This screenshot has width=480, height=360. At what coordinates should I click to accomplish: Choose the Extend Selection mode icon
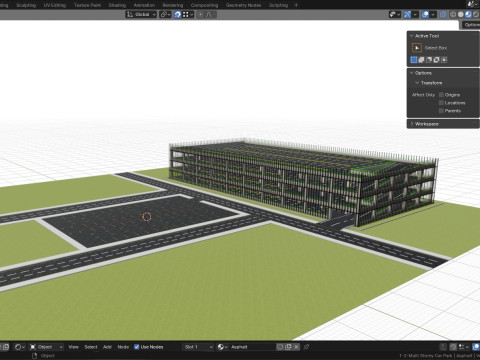(421, 60)
